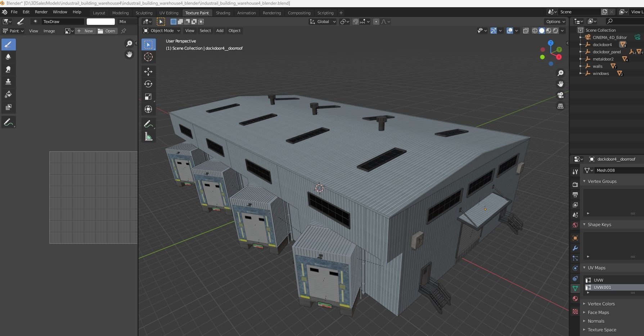The height and width of the screenshot is (336, 644).
Task: Select the Draw brush tool
Action: pos(8,45)
